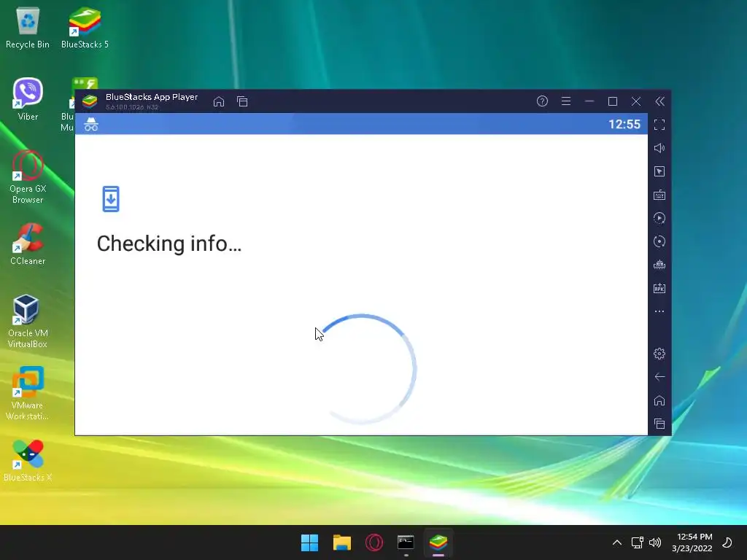Open the game controls keyboard icon
This screenshot has width=747, height=560.
tap(659, 195)
